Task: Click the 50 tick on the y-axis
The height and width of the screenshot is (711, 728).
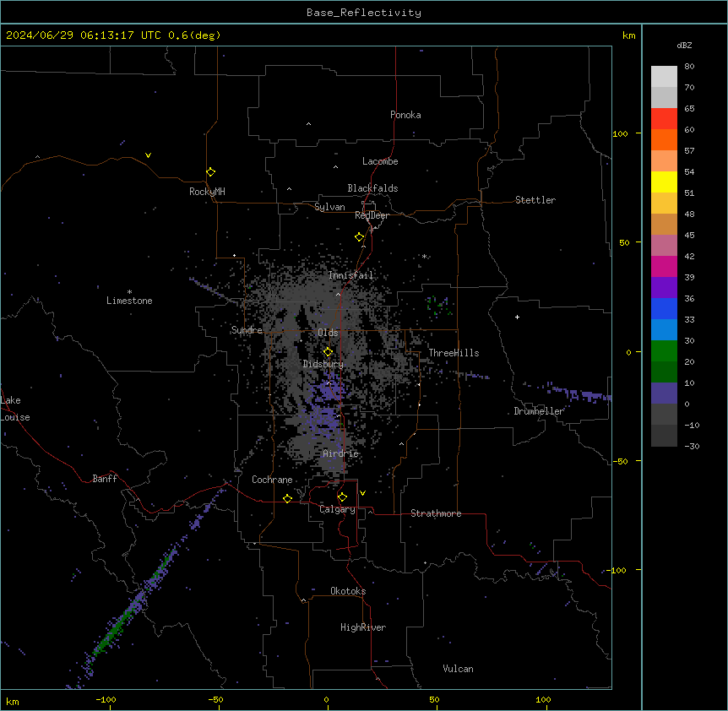Action: coord(624,242)
